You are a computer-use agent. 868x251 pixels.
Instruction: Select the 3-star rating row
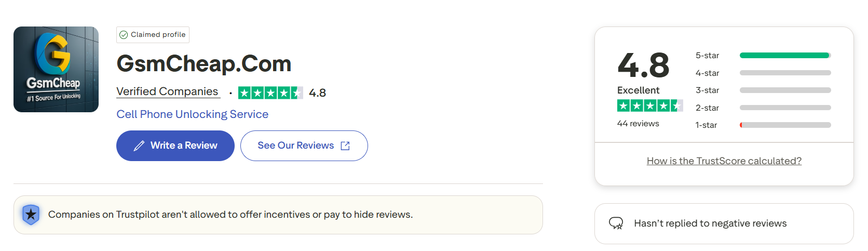pos(763,90)
